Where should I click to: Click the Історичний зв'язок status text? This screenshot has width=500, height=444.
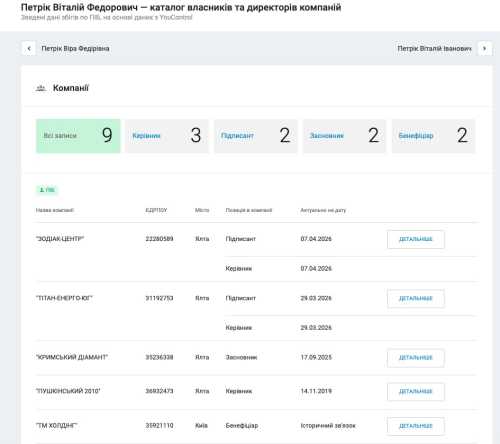tap(328, 426)
